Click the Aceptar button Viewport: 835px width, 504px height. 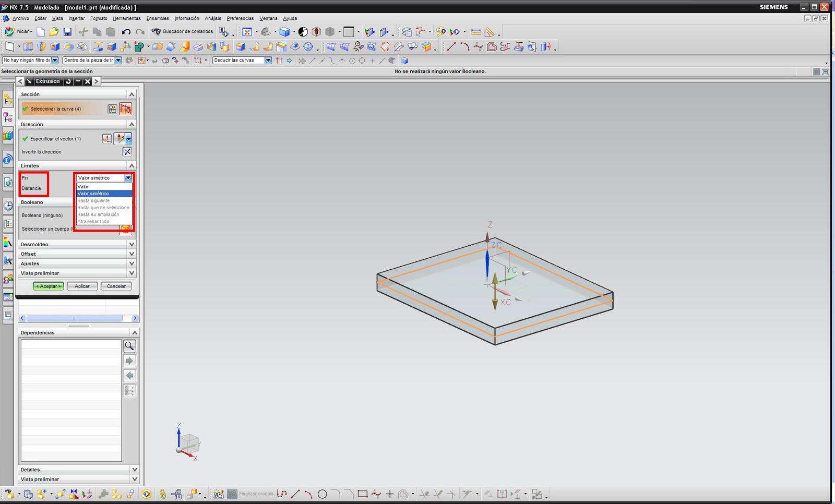49,286
